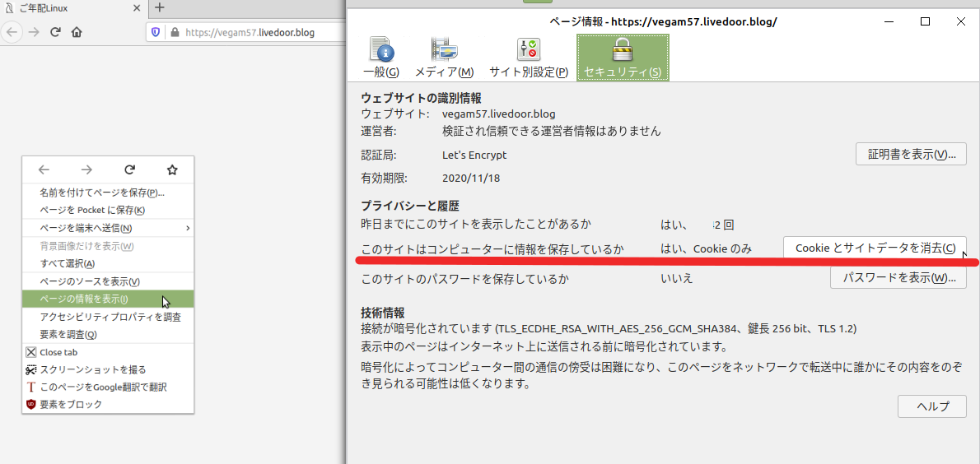Screen dimensions: 980x464
Task: Open the 一般 tab in page info
Action: point(380,58)
